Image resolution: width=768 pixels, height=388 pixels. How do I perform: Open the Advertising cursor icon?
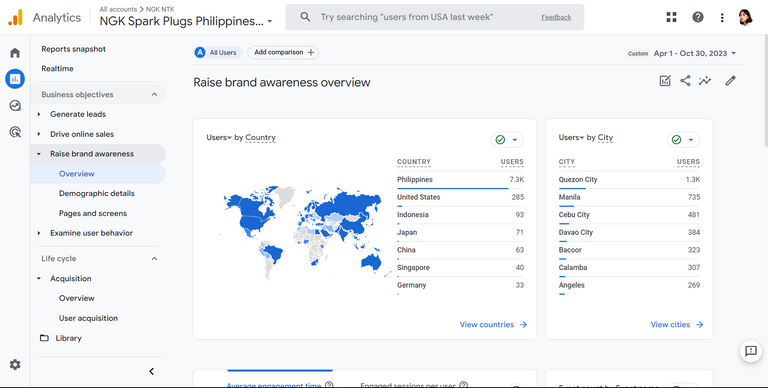click(15, 132)
